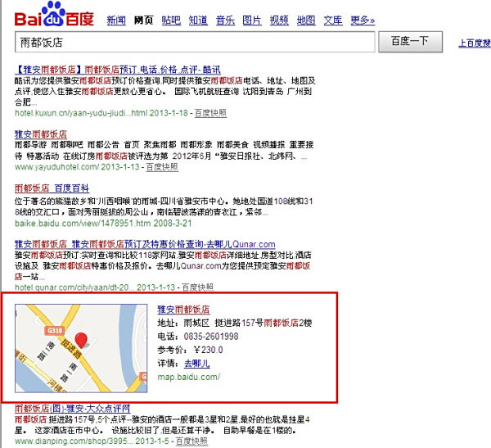Open the 雨都饭店_百度百科 result
This screenshot has height=448, width=491.
pos(52,188)
